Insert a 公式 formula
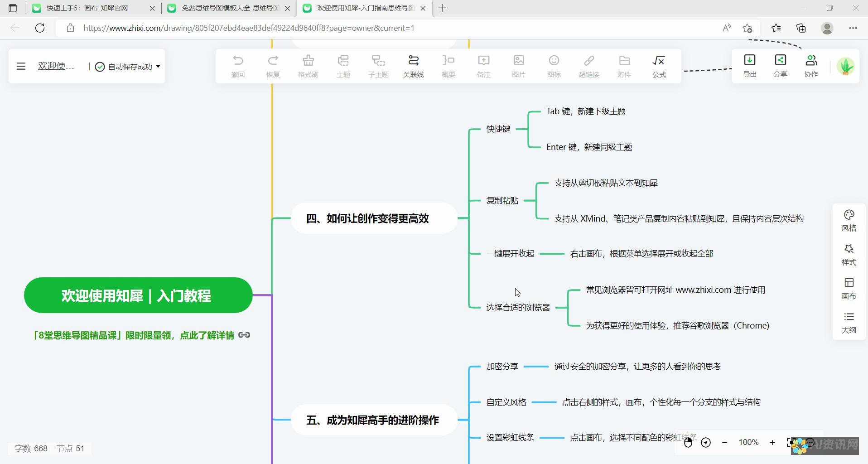The image size is (868, 464). tap(659, 66)
